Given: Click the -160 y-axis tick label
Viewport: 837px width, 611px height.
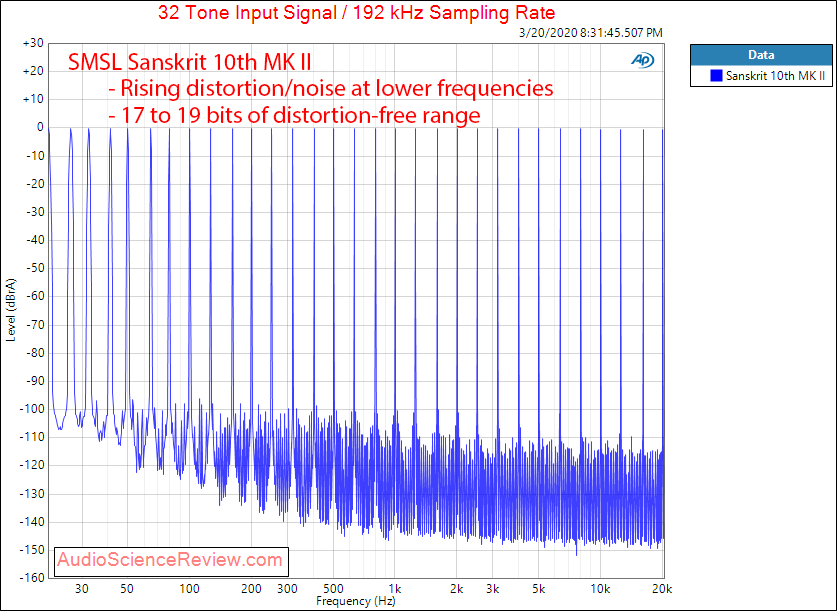Looking at the screenshot, I should click(31, 578).
